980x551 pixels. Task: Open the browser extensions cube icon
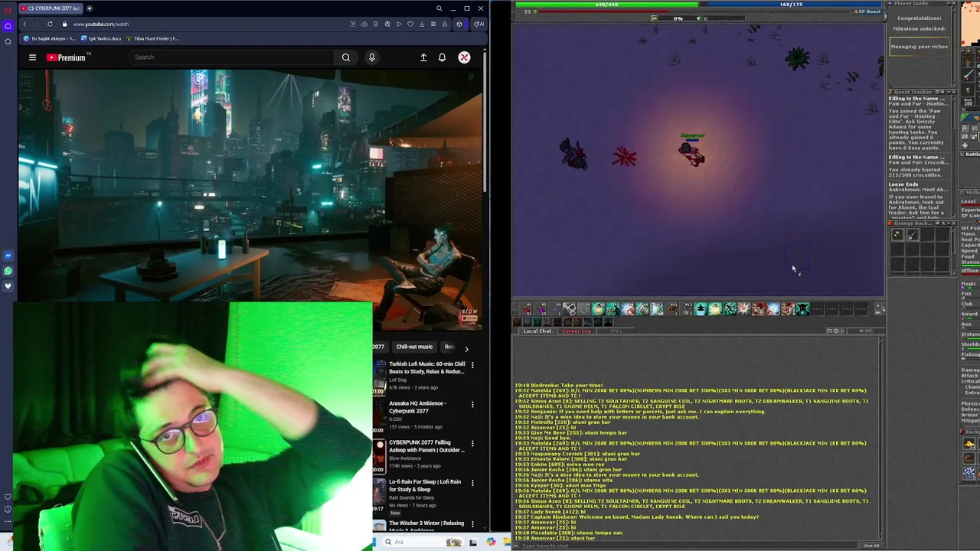point(459,24)
